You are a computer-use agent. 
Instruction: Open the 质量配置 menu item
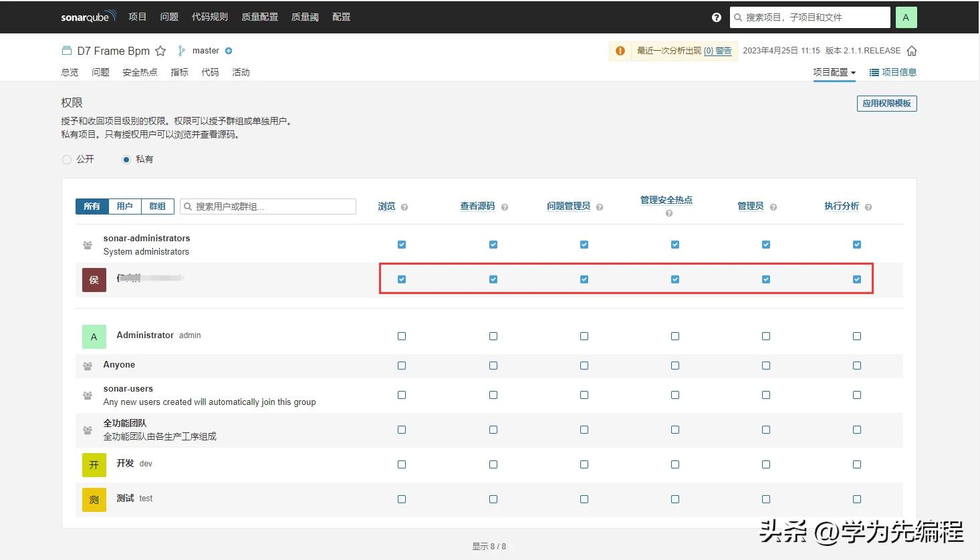(x=259, y=17)
